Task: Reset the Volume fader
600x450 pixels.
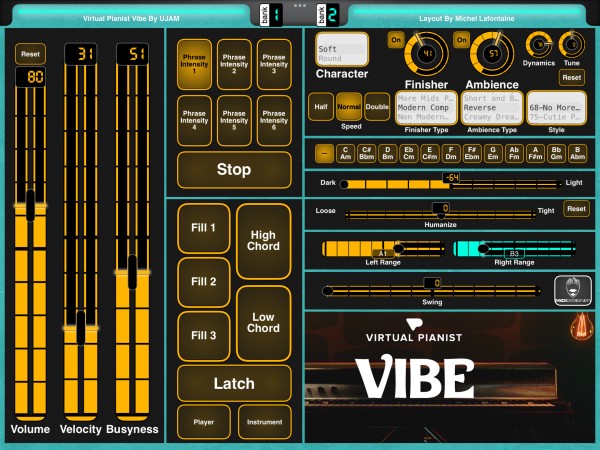Action: click(x=30, y=54)
